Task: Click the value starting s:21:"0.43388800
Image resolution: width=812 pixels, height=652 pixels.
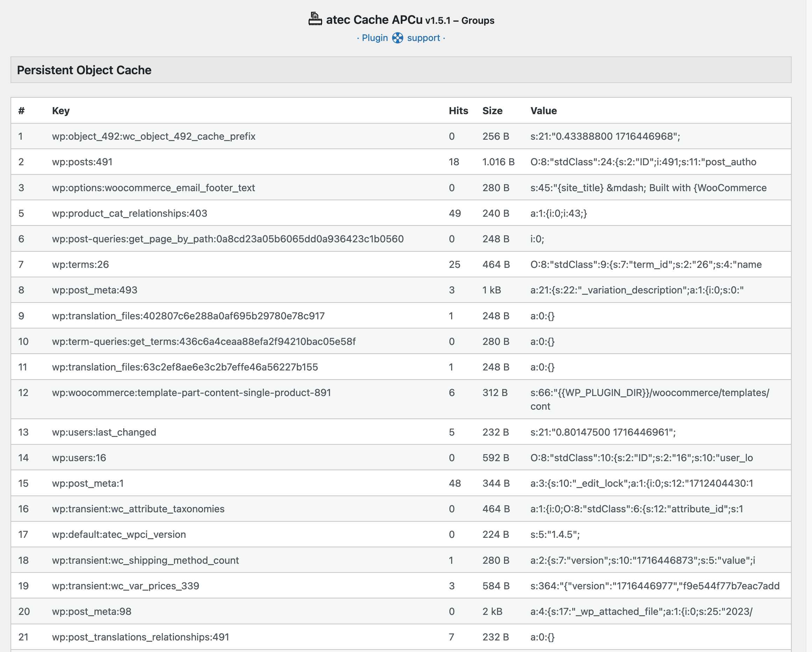Action: point(605,137)
